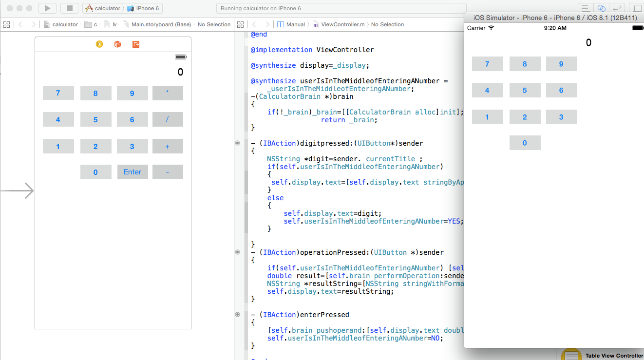Open related items menu in assistant editor
This screenshot has width=644, height=360.
(240, 24)
